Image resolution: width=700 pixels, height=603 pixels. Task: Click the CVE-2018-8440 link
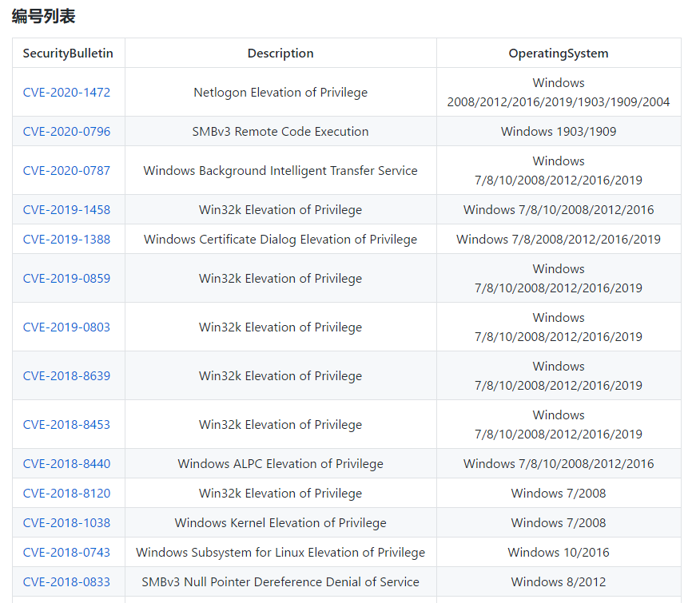(x=66, y=464)
